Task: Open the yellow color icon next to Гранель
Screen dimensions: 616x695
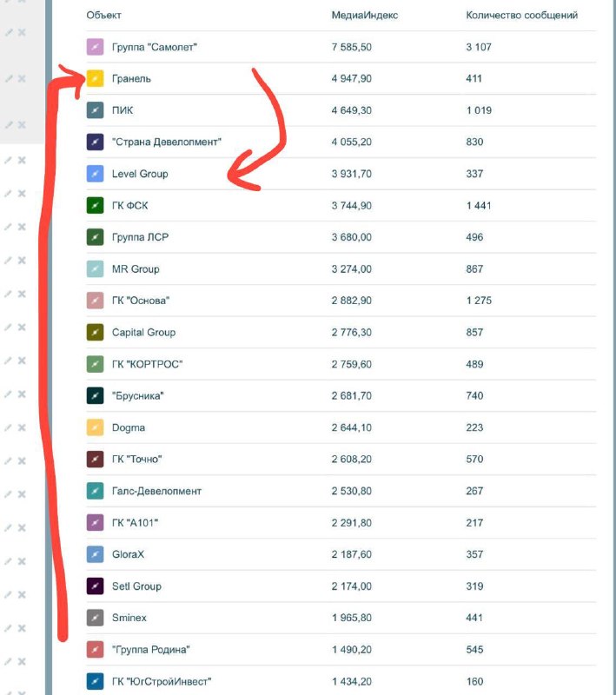Action: (x=95, y=78)
